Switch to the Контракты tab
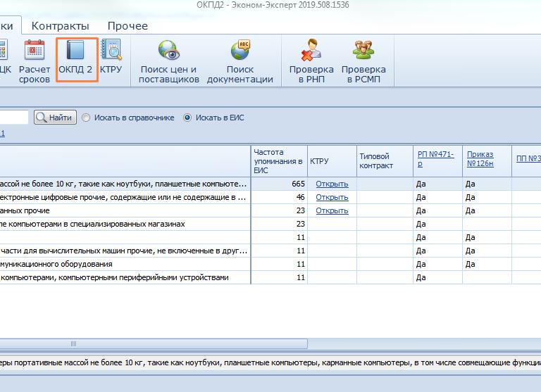Screen dimensions: 541x392 coord(61,26)
